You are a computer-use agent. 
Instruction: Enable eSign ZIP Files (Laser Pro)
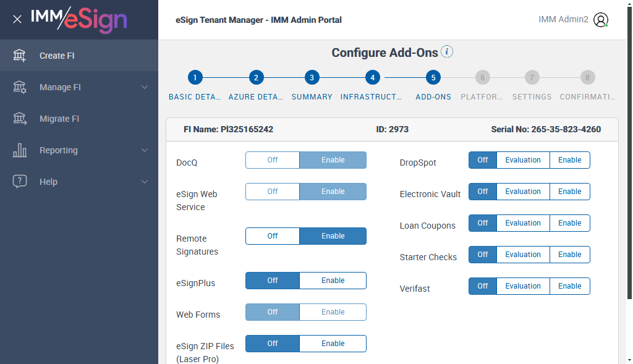click(333, 343)
